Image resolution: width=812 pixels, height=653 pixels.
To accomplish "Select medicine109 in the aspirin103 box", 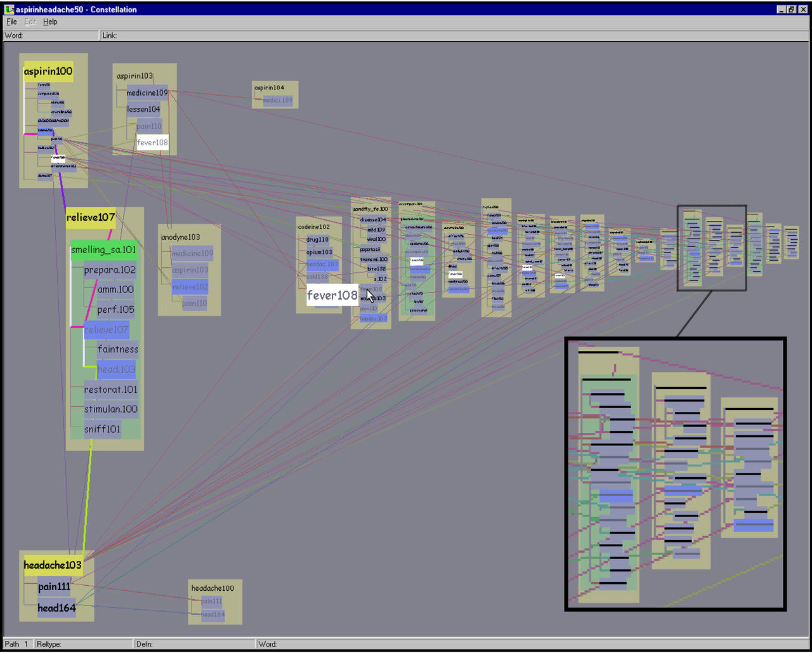I will pyautogui.click(x=147, y=93).
